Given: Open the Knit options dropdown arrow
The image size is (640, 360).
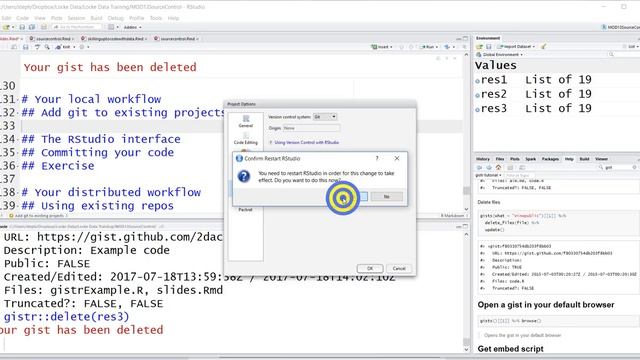Looking at the screenshot, I should click(74, 47).
